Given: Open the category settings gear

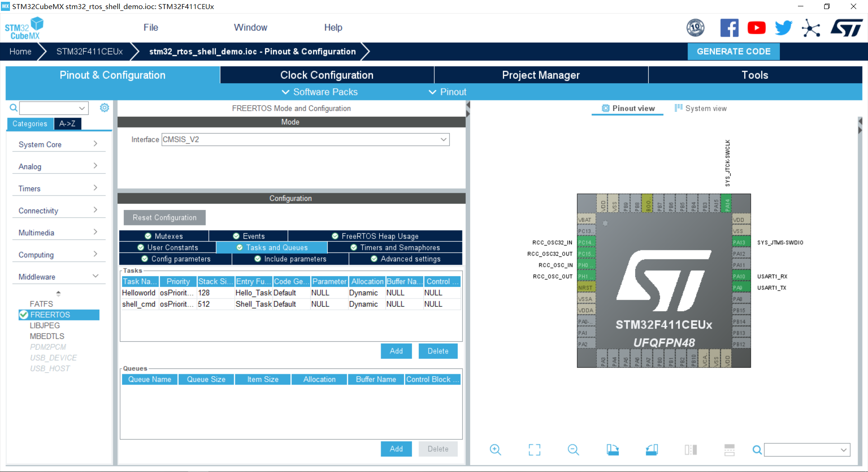Looking at the screenshot, I should click(104, 108).
